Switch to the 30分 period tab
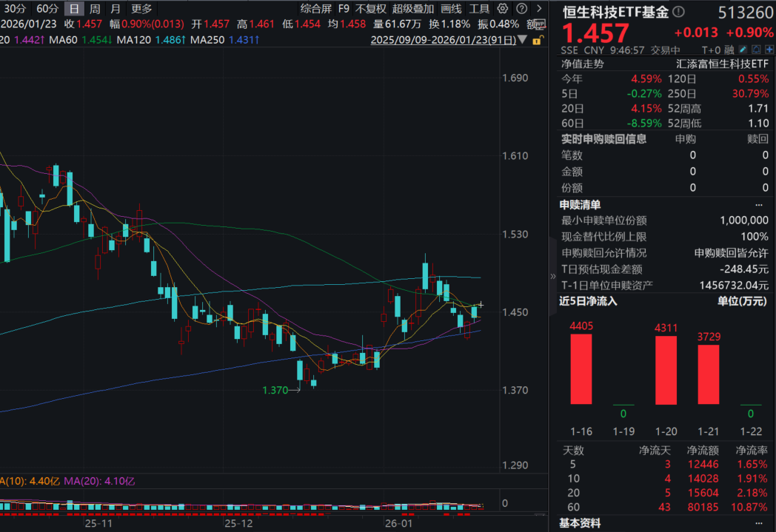 pos(14,9)
